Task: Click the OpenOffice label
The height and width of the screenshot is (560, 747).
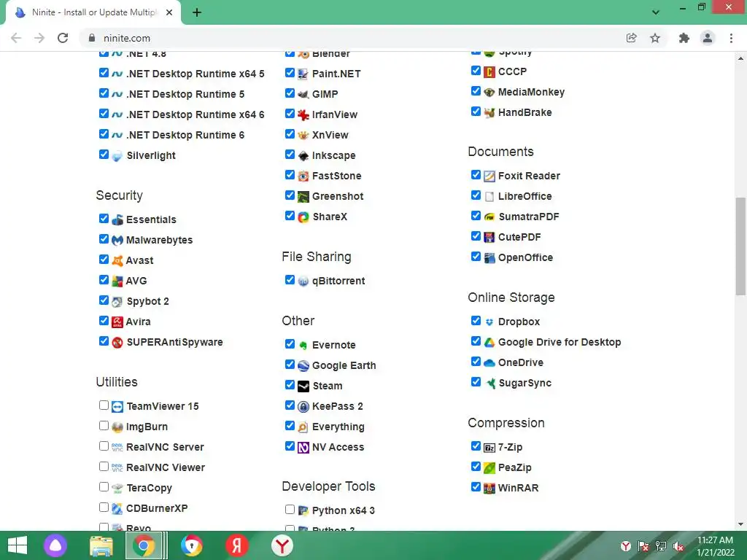Action: pyautogui.click(x=525, y=257)
